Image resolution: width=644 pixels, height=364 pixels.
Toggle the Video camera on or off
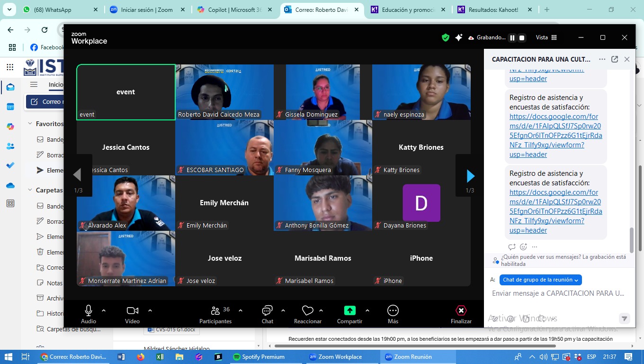click(x=132, y=310)
